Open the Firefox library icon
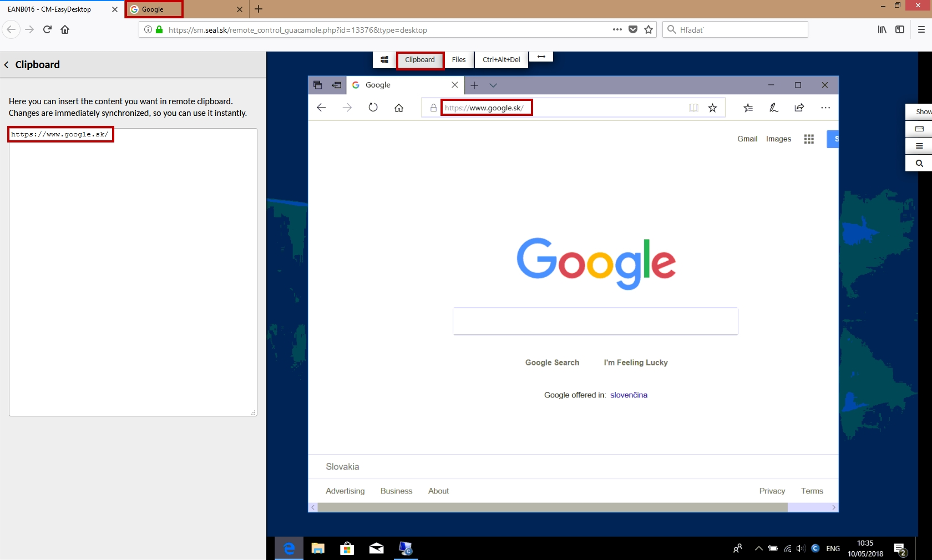The height and width of the screenshot is (560, 932). (x=882, y=29)
